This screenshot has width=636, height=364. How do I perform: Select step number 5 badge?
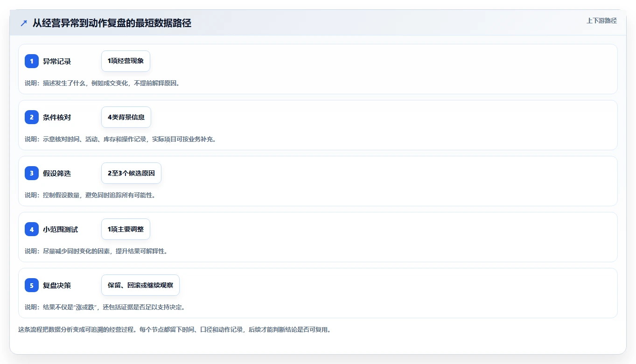[x=32, y=285]
